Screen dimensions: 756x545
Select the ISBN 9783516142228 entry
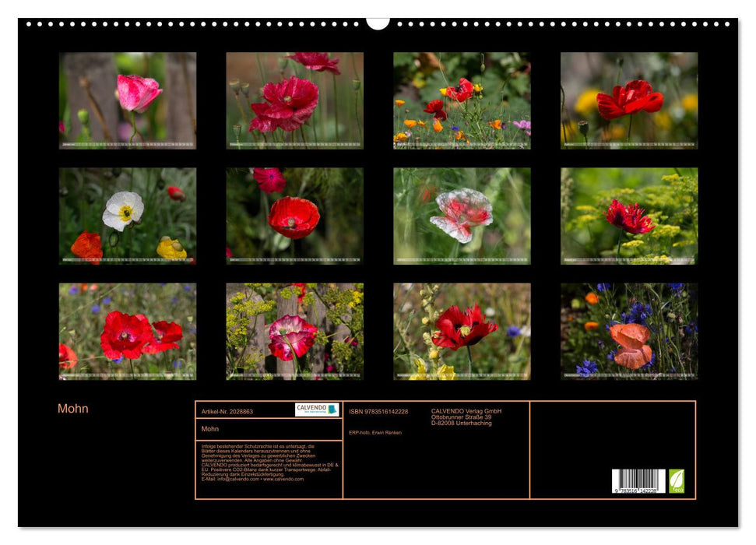click(378, 412)
